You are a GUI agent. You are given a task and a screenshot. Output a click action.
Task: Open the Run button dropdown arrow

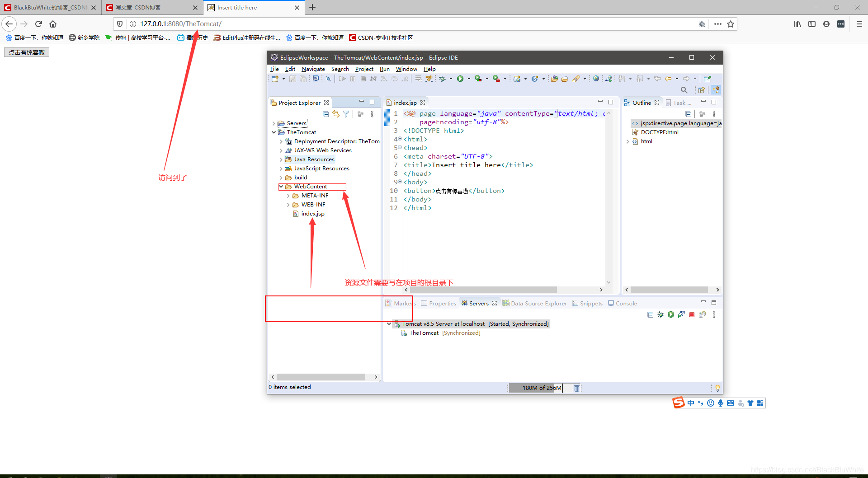click(x=469, y=79)
